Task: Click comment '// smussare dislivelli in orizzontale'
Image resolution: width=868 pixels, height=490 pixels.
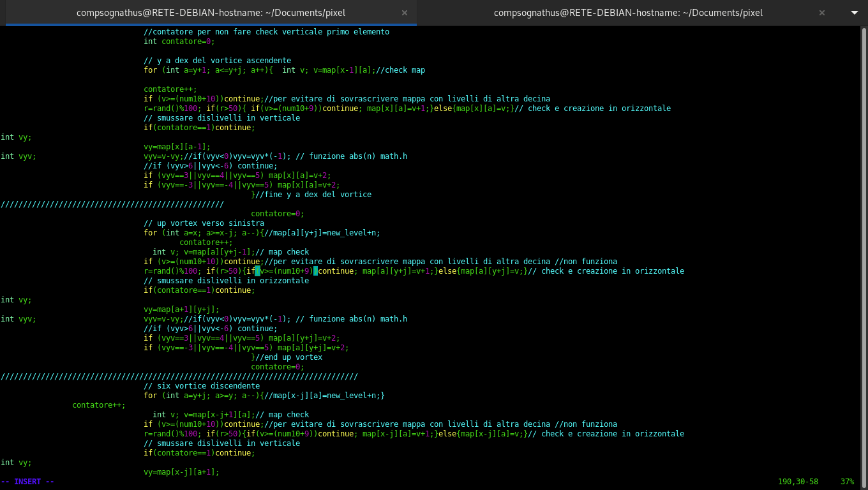Action: pos(227,281)
